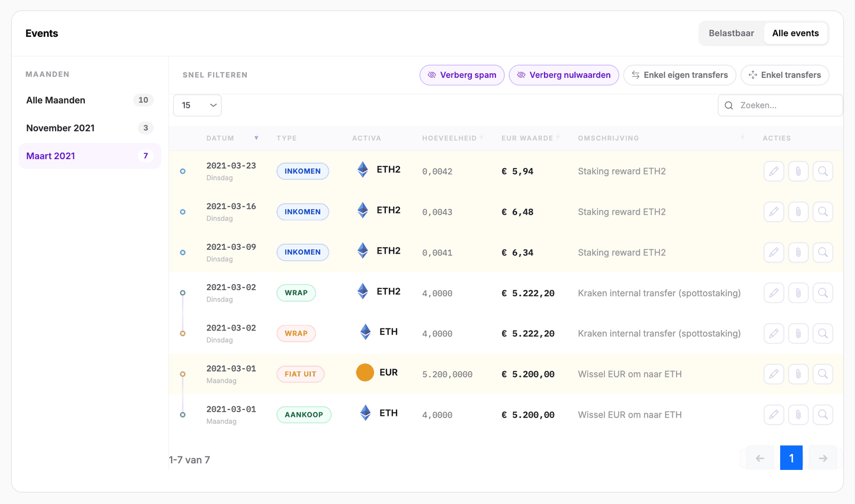Image resolution: width=855 pixels, height=504 pixels.
Task: Edit the 2021-03-16 staking reward event
Action: click(x=774, y=212)
